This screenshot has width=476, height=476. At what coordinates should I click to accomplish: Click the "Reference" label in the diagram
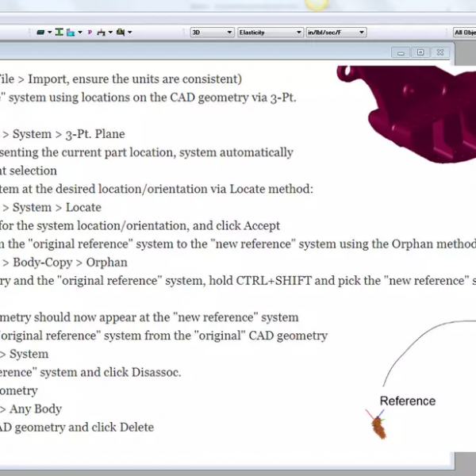408,401
